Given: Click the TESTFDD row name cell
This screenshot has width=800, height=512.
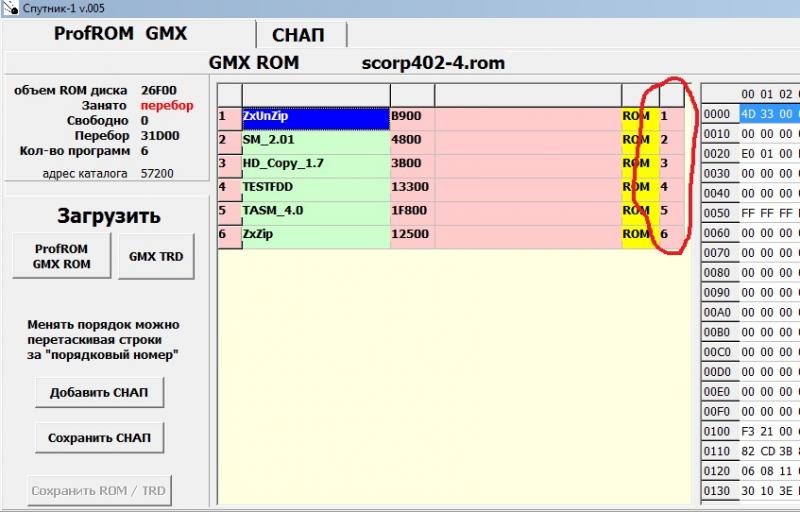Looking at the screenshot, I should point(314,187).
